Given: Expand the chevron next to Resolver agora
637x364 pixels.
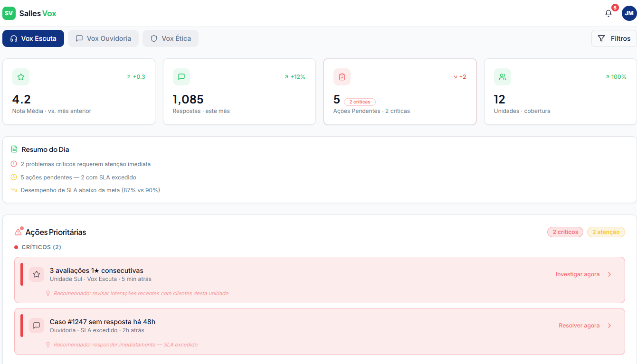Looking at the screenshot, I should click(x=609, y=325).
